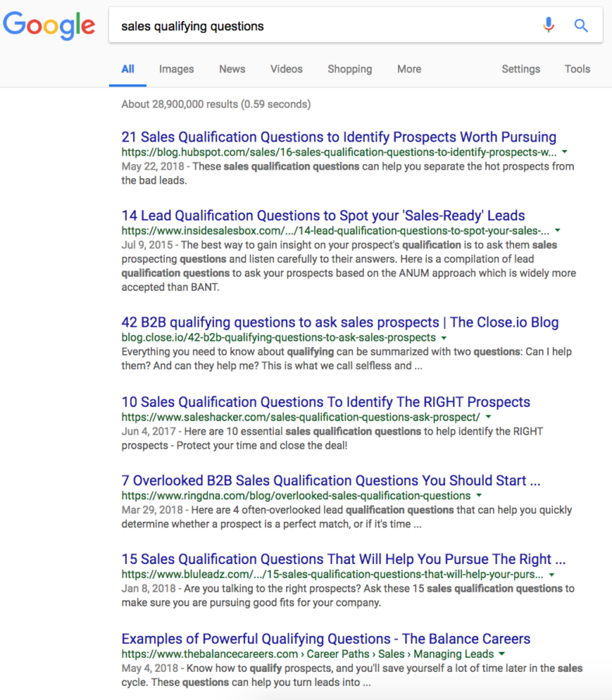
Task: Click the microphone voice search icon
Action: click(x=548, y=25)
